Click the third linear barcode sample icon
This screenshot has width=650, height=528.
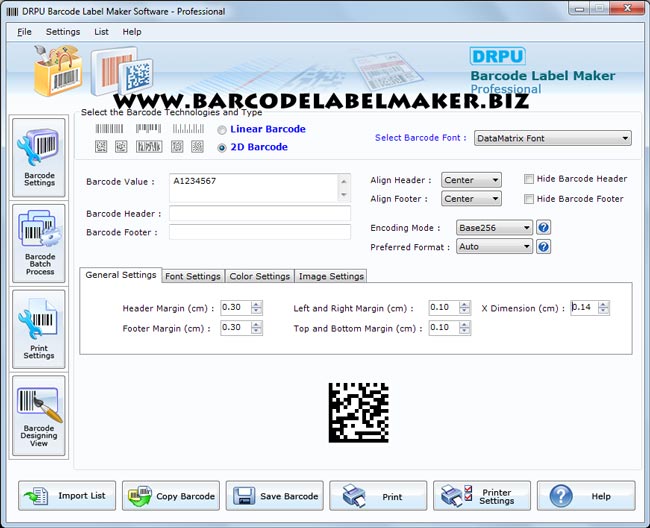188,128
